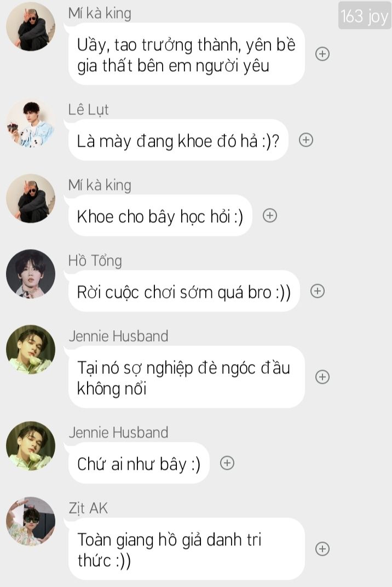Viewport: 392px width, 587px height.
Task: Tap the sender name Hồ Tổng
Action: 95,260
